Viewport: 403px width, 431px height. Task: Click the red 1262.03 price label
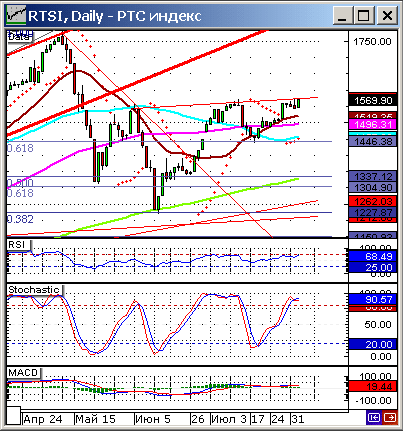(x=373, y=201)
